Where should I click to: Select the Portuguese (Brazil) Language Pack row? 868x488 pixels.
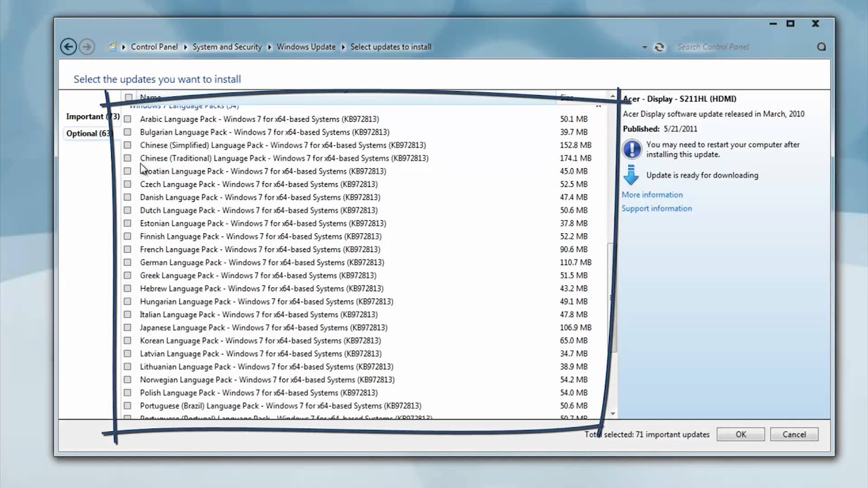click(x=365, y=406)
